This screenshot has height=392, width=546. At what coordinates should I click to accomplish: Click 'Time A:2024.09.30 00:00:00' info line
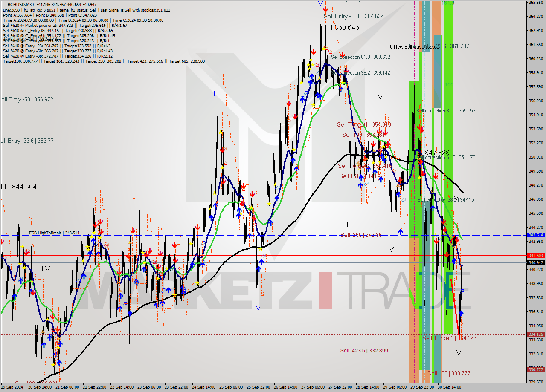coord(83,20)
